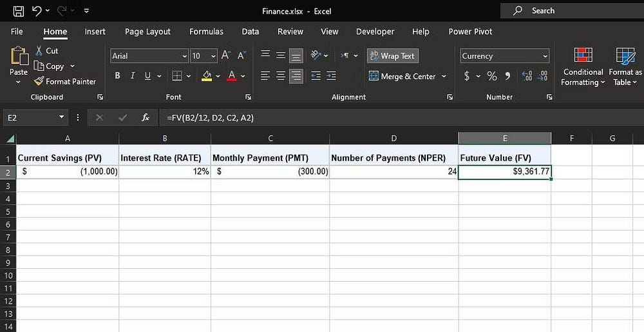Open the Name Box dropdown arrow

62,118
